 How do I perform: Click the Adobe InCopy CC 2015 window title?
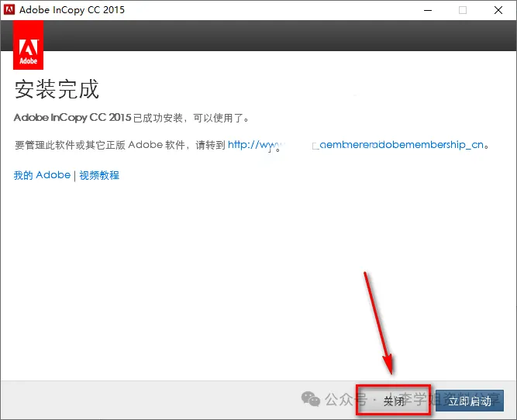coord(72,10)
